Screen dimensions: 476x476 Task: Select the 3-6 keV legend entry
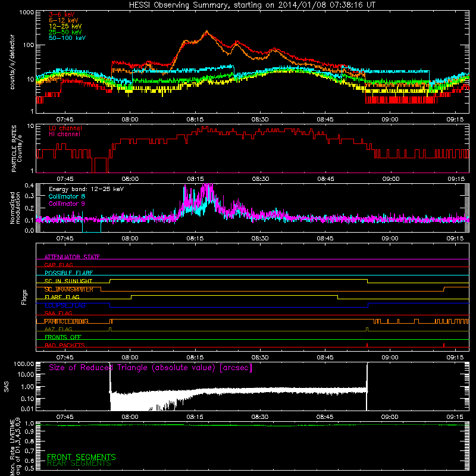pos(62,14)
